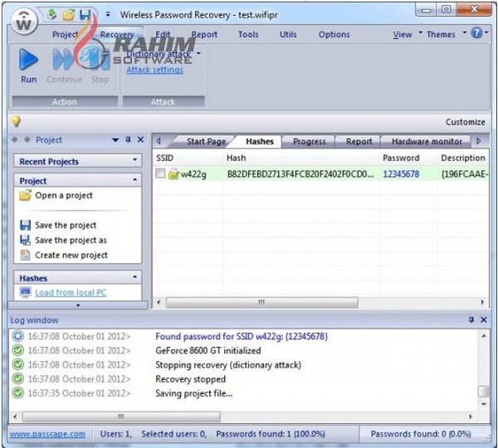Collapse the Project section

pos(135,180)
